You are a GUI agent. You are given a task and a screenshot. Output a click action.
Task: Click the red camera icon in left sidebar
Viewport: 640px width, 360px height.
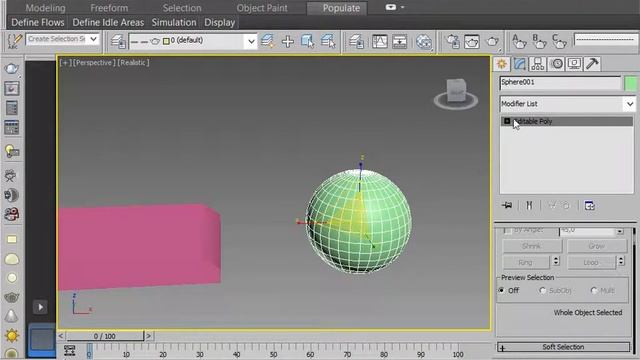(11, 214)
